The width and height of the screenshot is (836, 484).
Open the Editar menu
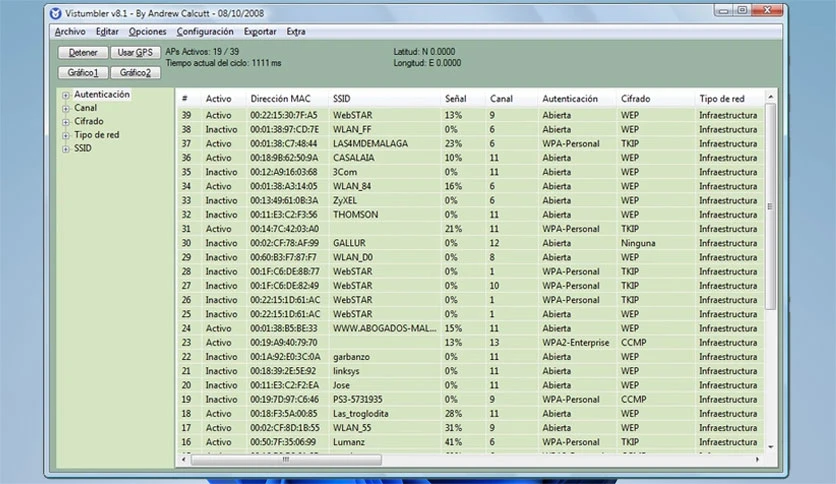point(107,32)
